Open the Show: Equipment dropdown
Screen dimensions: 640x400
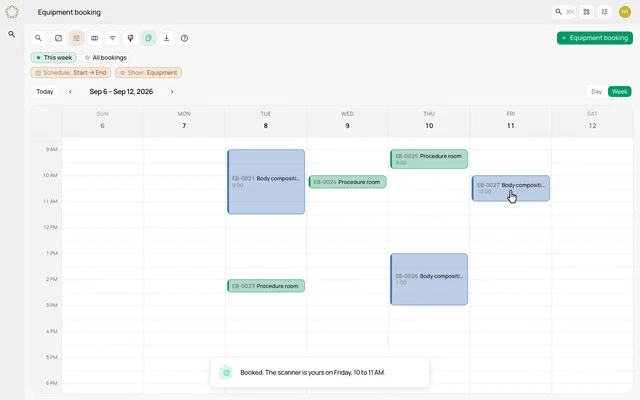149,73
